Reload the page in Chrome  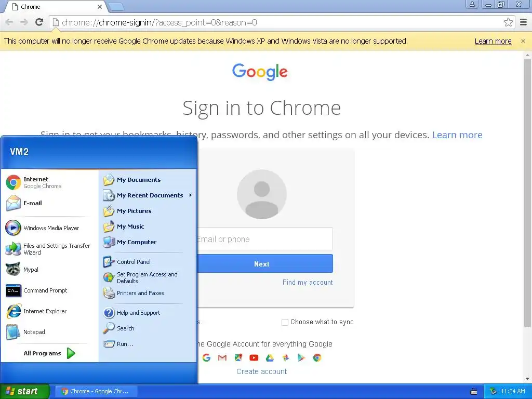tap(39, 22)
